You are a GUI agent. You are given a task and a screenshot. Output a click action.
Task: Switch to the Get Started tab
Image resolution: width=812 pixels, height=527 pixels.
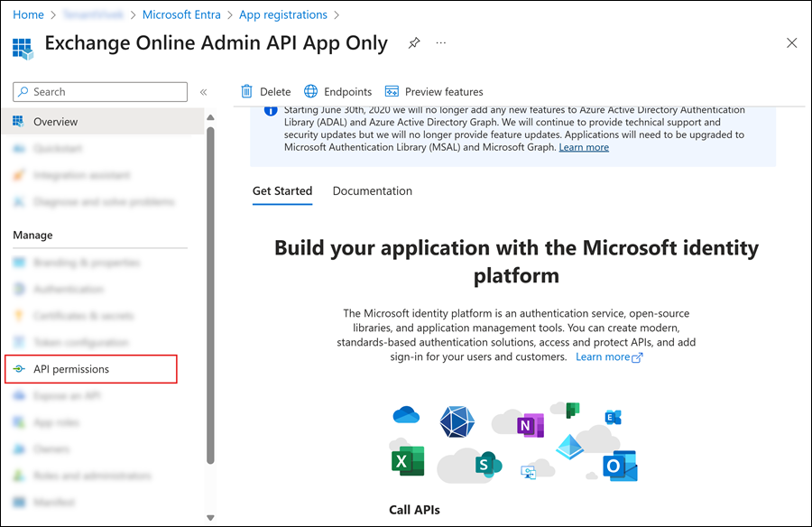282,190
